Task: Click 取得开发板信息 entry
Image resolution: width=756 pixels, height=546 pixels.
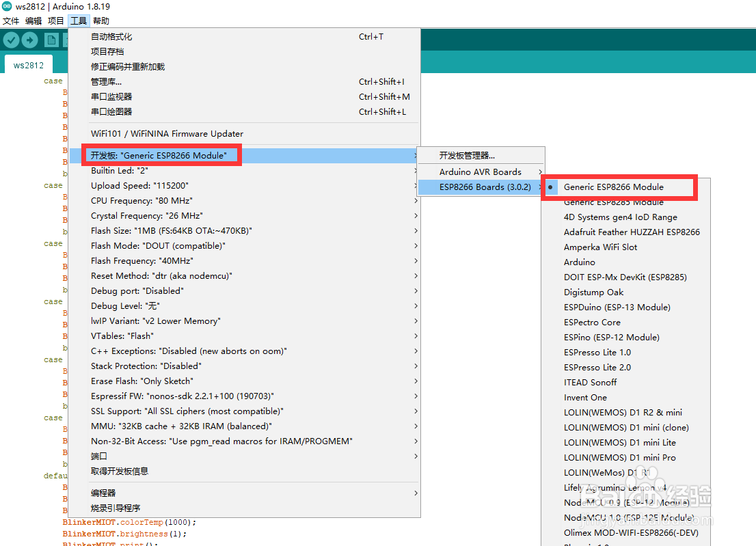Action: 245,471
